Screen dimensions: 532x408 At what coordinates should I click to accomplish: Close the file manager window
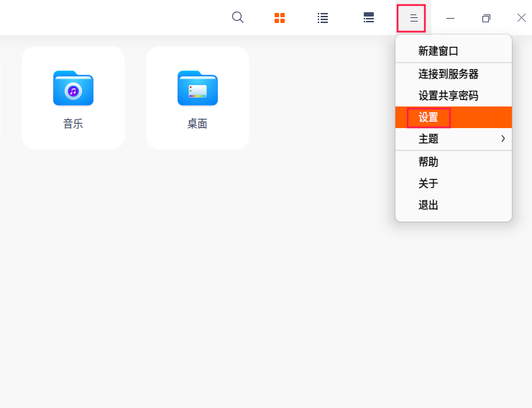click(x=521, y=18)
